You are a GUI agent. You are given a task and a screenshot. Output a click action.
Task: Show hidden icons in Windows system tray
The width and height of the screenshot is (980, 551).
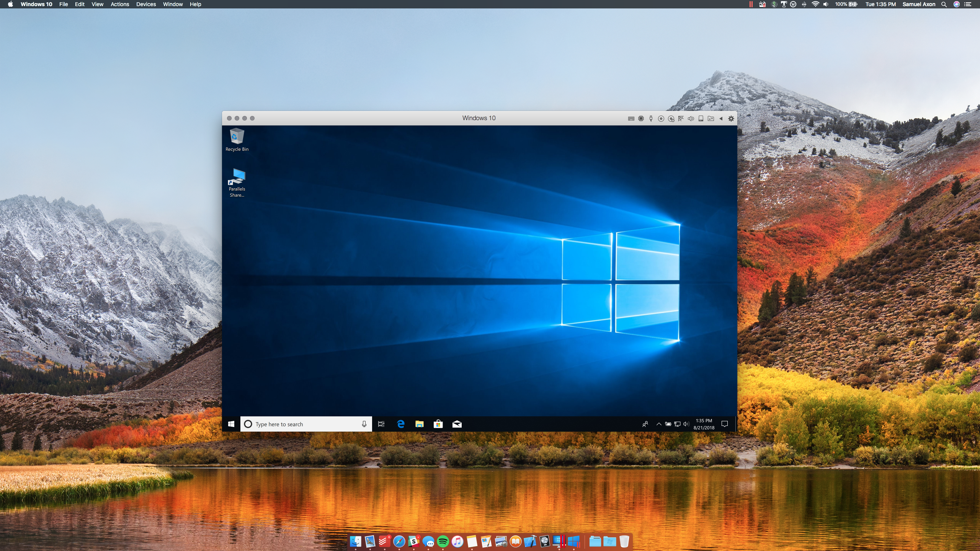coord(659,424)
